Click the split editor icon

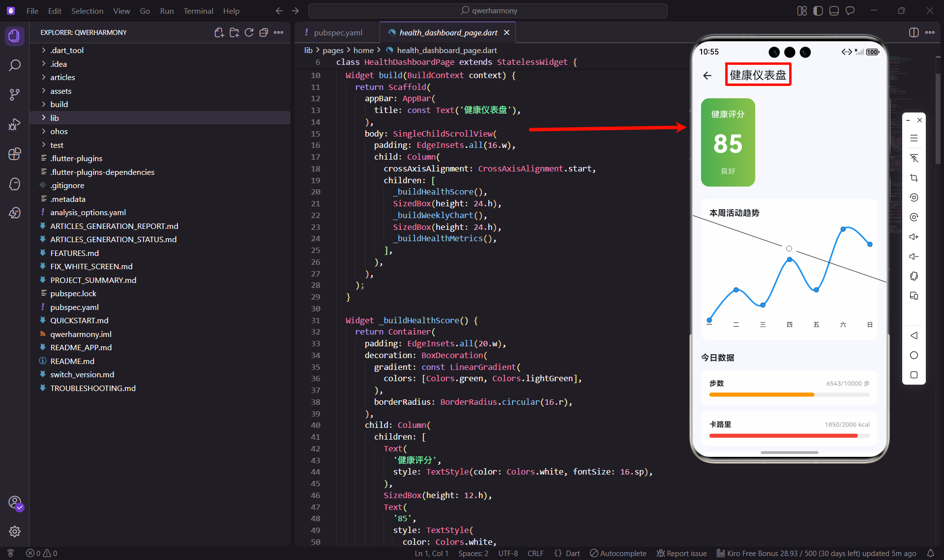[914, 32]
